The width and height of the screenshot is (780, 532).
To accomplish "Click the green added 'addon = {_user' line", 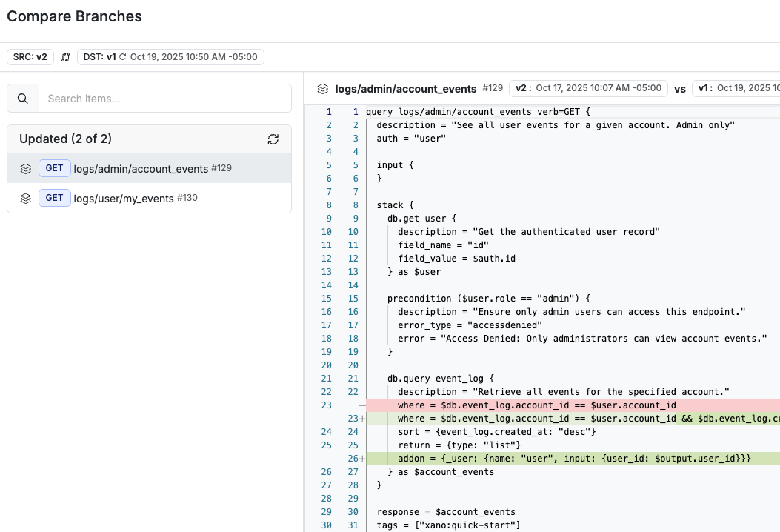I will tap(573, 459).
